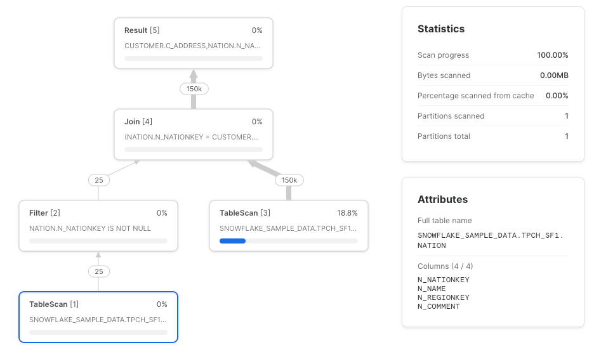The height and width of the screenshot is (364, 594).
Task: Click the full table name SNOWFLAKE_SAMPLE_DATA.TPCH_SF1.NATION
Action: [491, 240]
